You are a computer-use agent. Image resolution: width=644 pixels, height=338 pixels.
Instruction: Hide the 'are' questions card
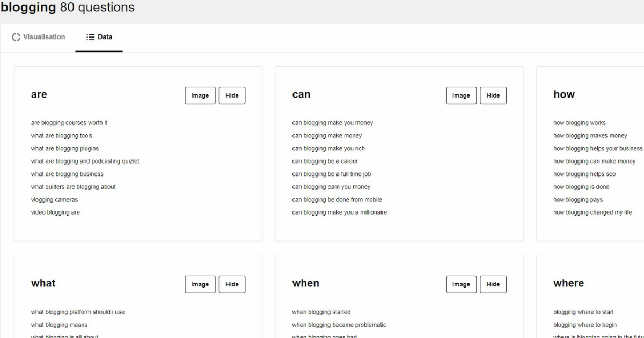(232, 95)
